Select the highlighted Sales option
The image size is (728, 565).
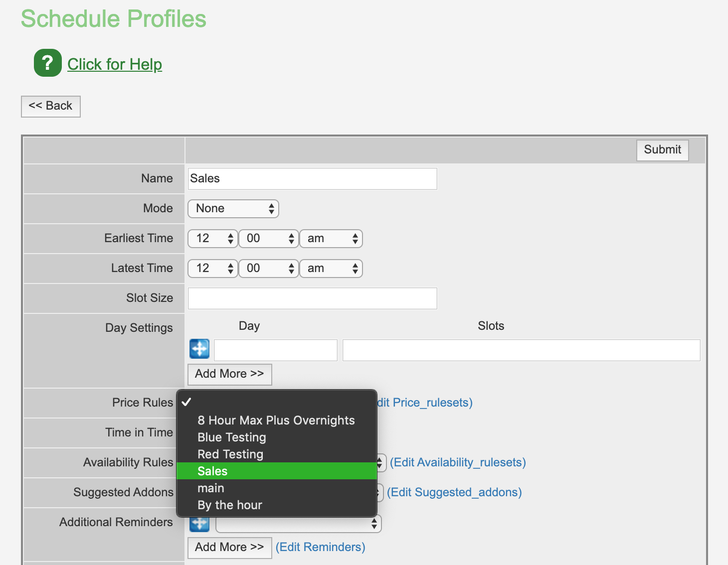[277, 471]
